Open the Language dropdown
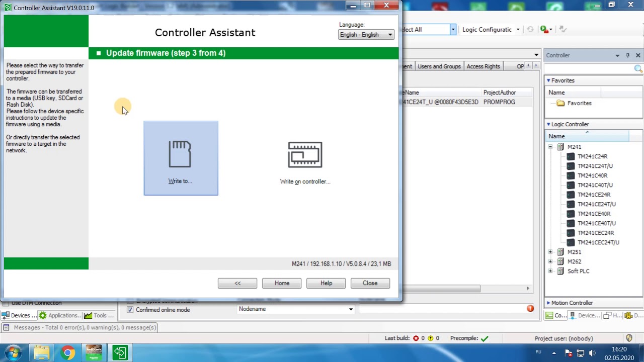Viewport: 644px width, 362px height. point(366,35)
